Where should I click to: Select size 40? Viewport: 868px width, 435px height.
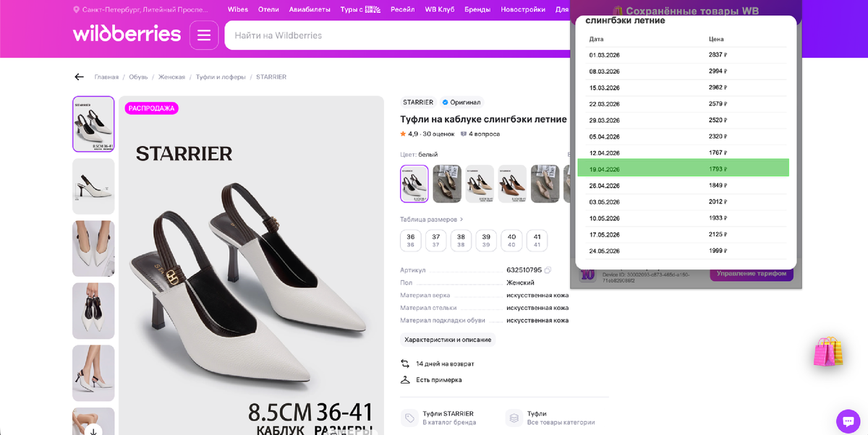tap(511, 241)
